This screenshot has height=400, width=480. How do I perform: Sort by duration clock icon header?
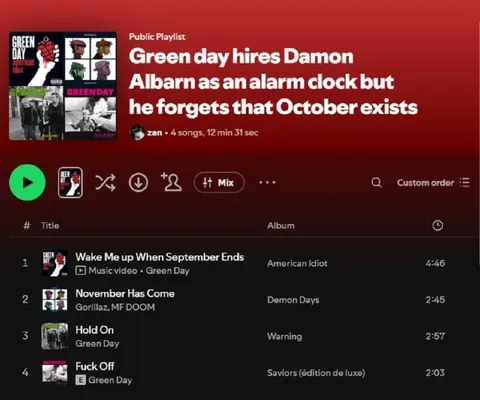437,226
